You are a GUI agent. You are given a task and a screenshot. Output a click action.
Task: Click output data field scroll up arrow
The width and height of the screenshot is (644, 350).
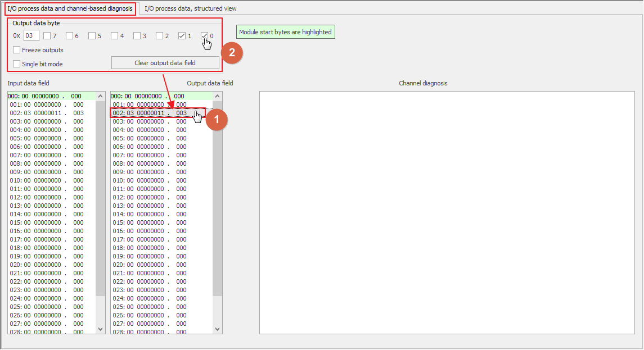[x=218, y=96]
